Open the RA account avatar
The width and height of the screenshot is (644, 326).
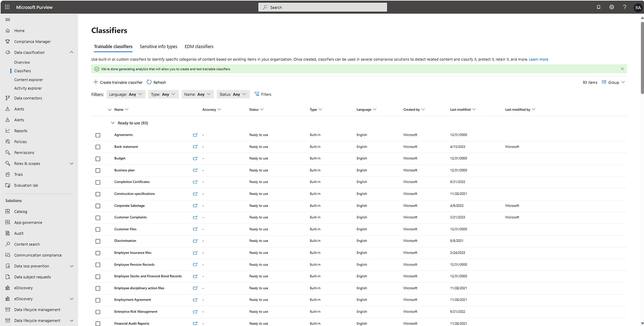[x=638, y=8]
